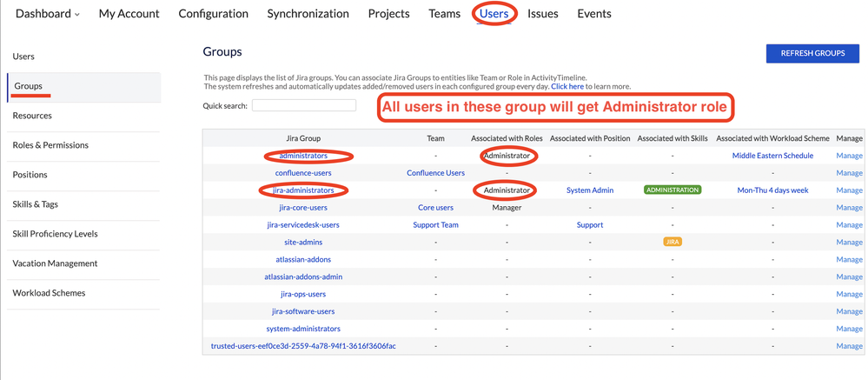Viewport: 868px width, 380px height.
Task: Open the jira-administrators group link
Action: pos(303,190)
